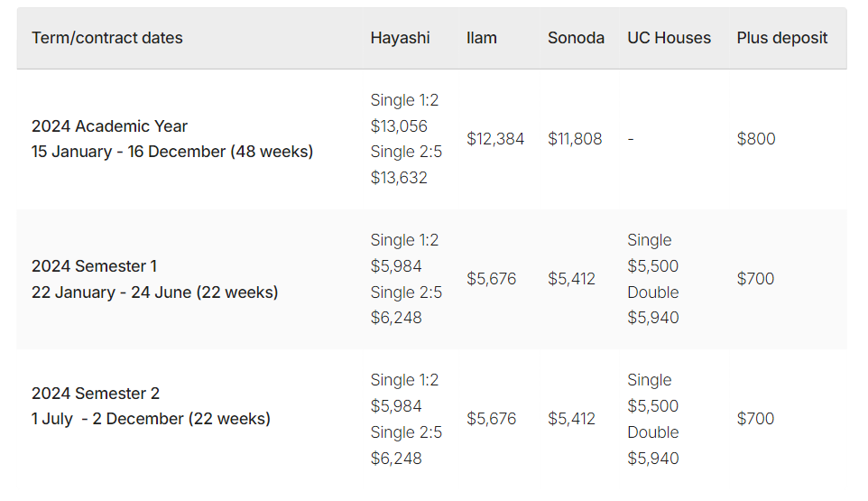Click the 1 July - 2 December dates

point(151,419)
